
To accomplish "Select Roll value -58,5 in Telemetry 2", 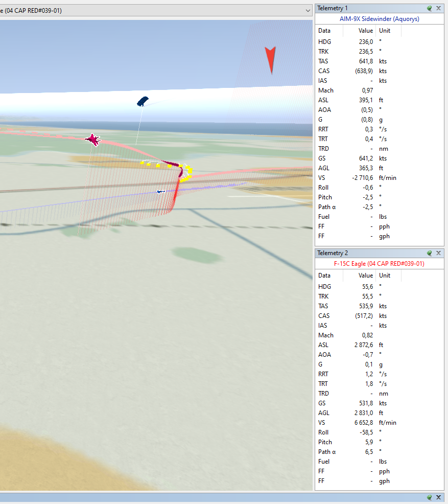I will (x=366, y=432).
